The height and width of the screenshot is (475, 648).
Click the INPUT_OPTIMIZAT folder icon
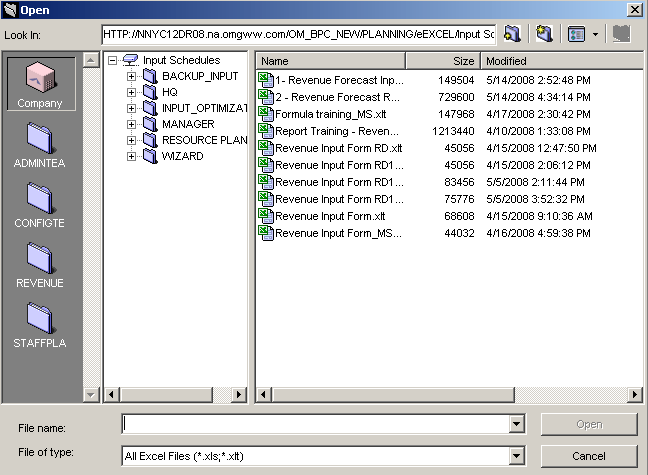pyautogui.click(x=150, y=108)
